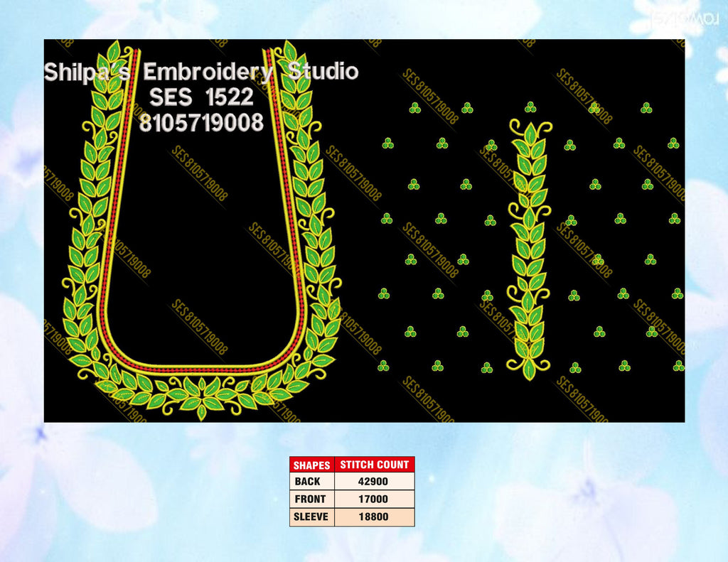
Task: Click the phone number '8105719008' heading
Action: point(201,123)
